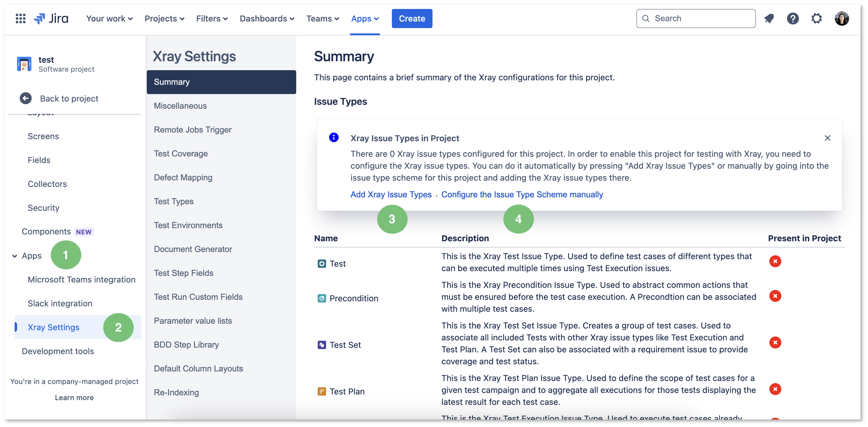
Task: Open Parameter value lists settings
Action: (x=193, y=321)
